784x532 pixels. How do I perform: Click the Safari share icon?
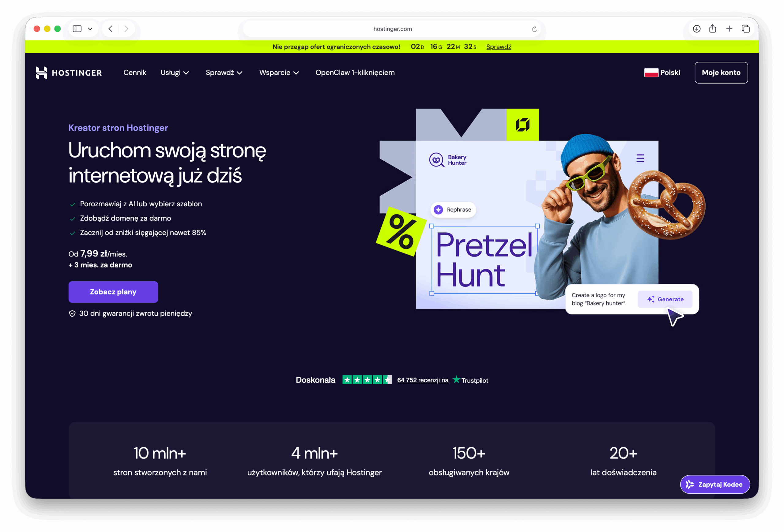tap(712, 29)
